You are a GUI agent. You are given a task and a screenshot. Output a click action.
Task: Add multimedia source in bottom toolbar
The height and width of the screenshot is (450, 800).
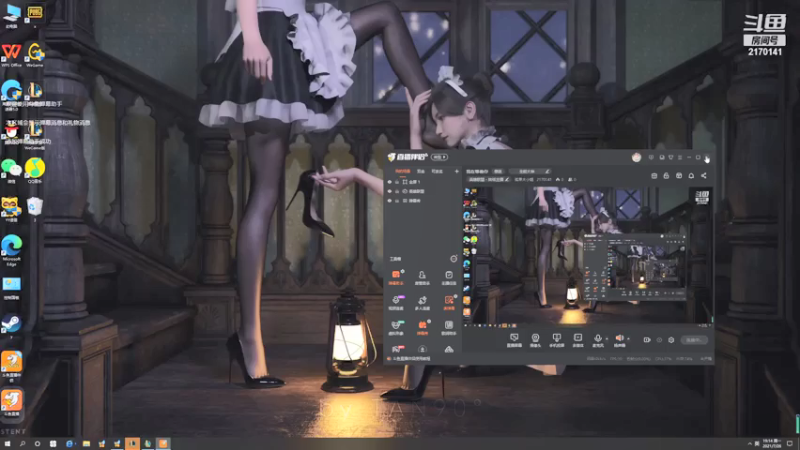[578, 340]
